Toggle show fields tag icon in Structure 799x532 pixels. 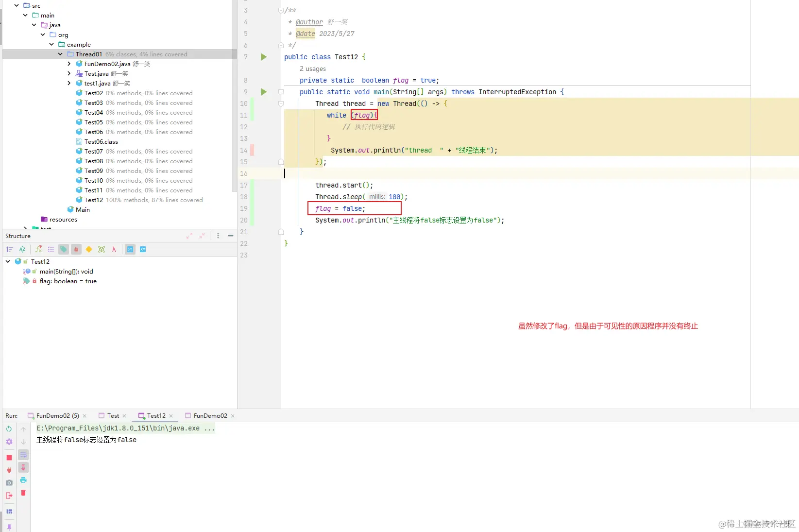pyautogui.click(x=64, y=249)
